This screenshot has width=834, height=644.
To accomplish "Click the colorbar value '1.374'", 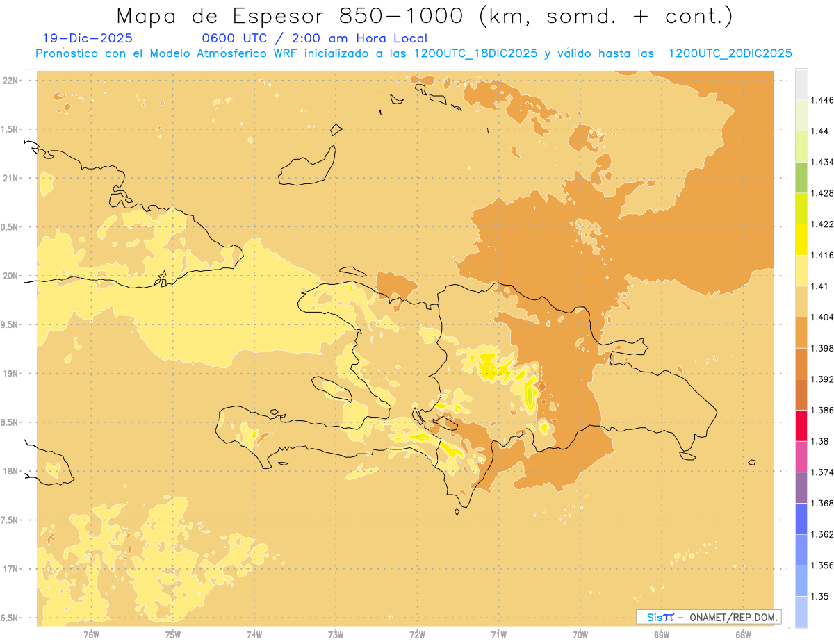I will tap(823, 472).
